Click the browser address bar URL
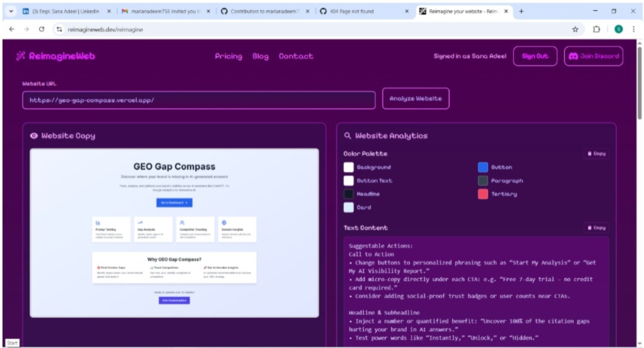The width and height of the screenshot is (644, 348). [x=105, y=30]
